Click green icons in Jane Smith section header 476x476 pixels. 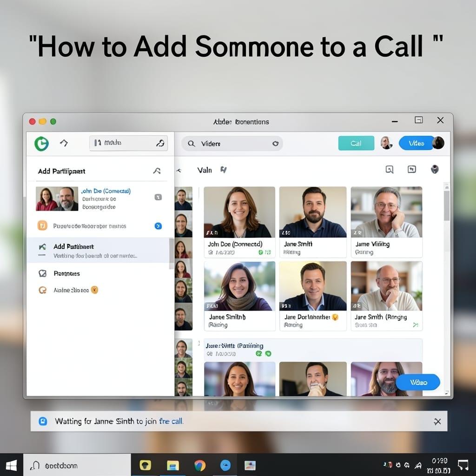pyautogui.click(x=263, y=354)
